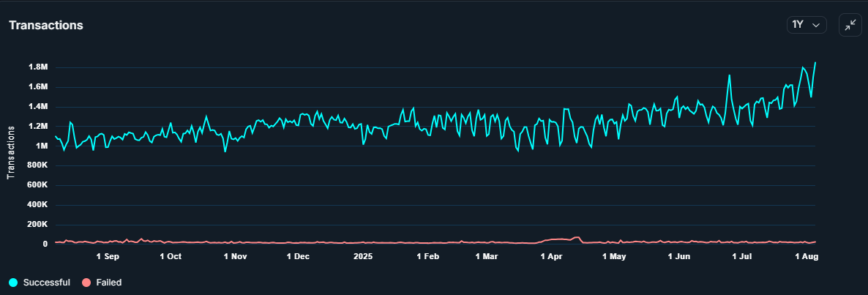Click the Transactions chart title
The width and height of the screenshot is (868, 295).
46,26
